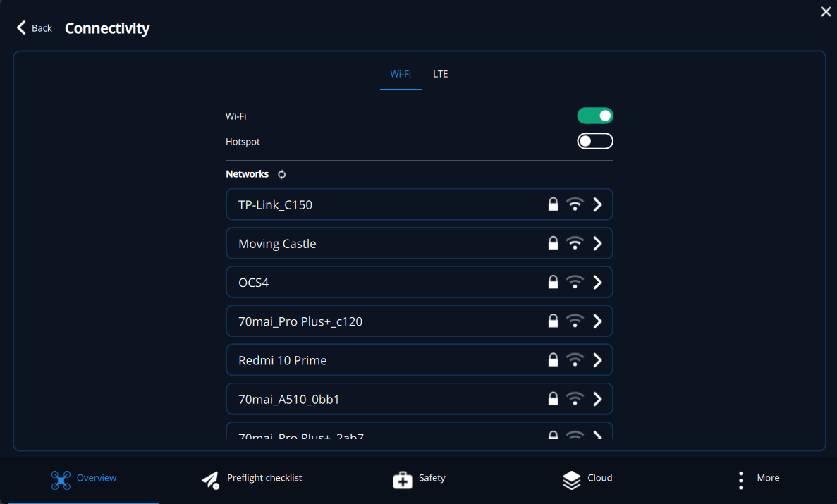Click the back arrow icon
The width and height of the screenshot is (837, 504).
pos(21,27)
